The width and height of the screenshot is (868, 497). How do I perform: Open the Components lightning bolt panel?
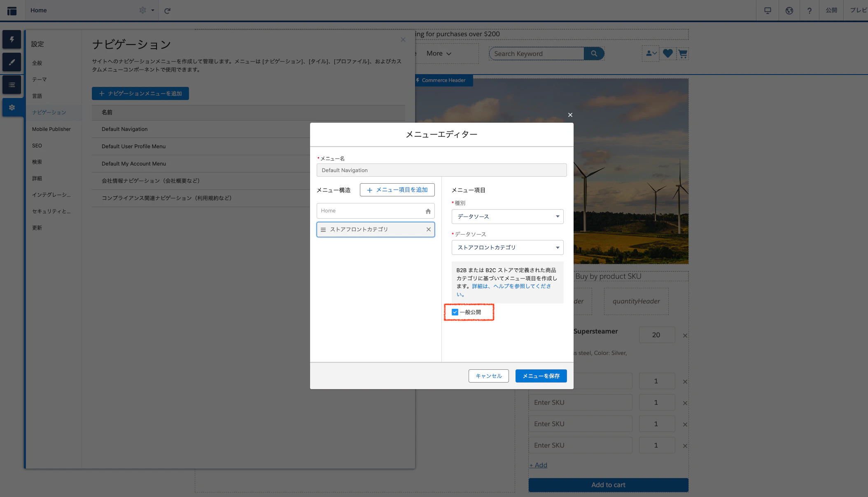[12, 40]
